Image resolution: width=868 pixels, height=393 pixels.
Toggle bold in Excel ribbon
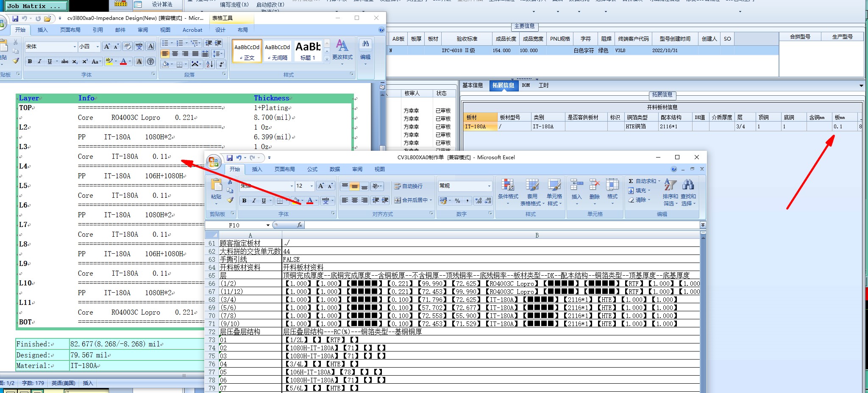[x=244, y=201]
